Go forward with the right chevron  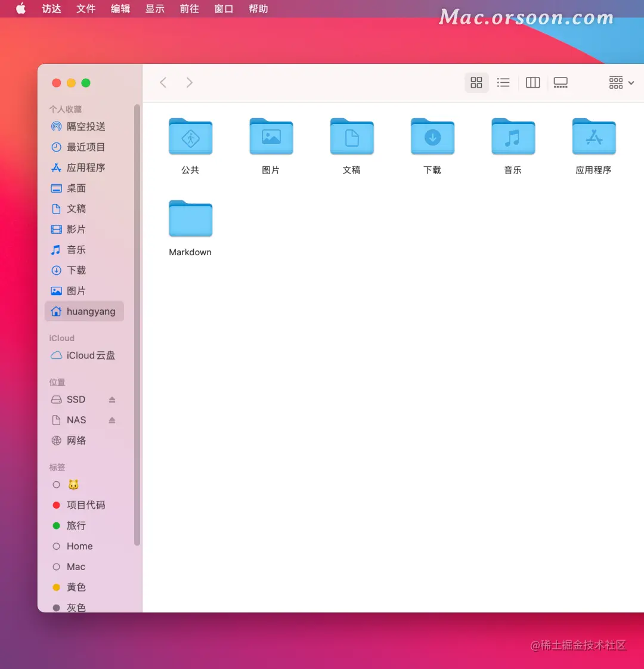pos(190,82)
